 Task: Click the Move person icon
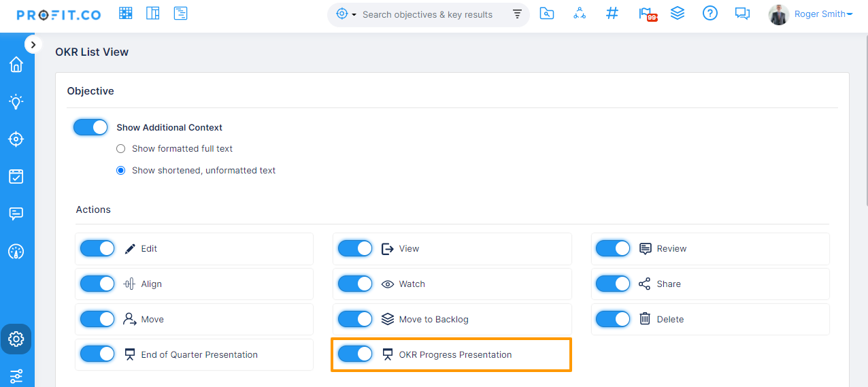point(130,319)
